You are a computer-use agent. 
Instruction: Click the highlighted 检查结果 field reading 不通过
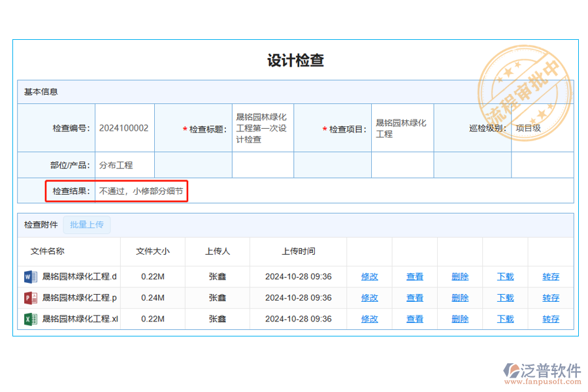[140, 191]
